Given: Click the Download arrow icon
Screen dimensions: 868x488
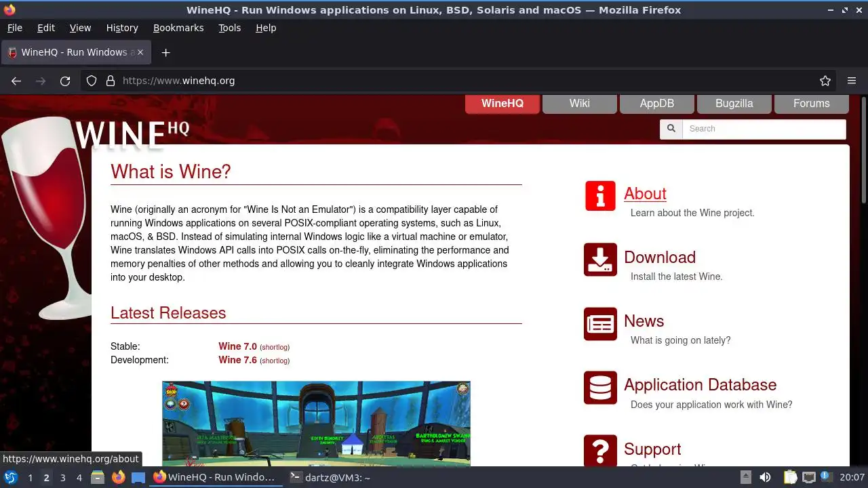Looking at the screenshot, I should (600, 260).
